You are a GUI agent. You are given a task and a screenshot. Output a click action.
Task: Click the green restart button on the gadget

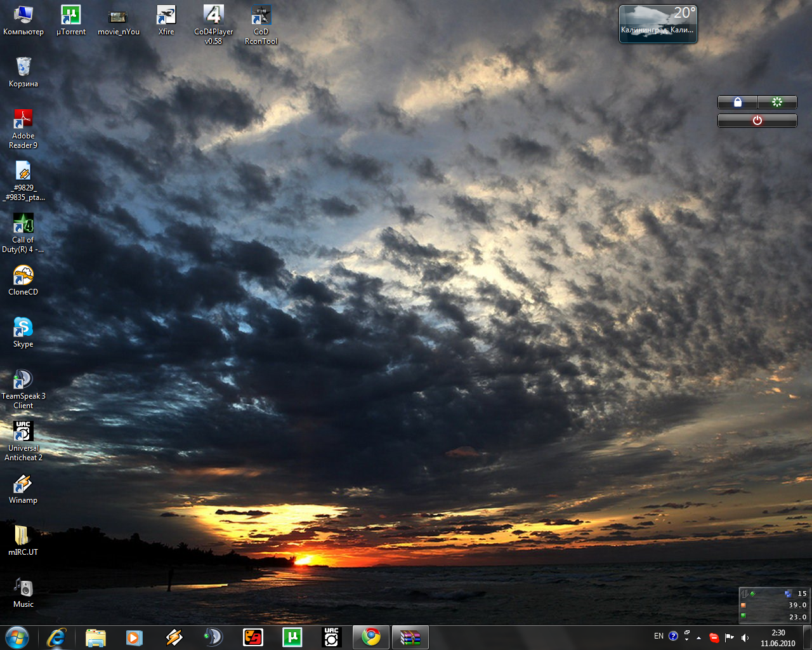coord(777,102)
